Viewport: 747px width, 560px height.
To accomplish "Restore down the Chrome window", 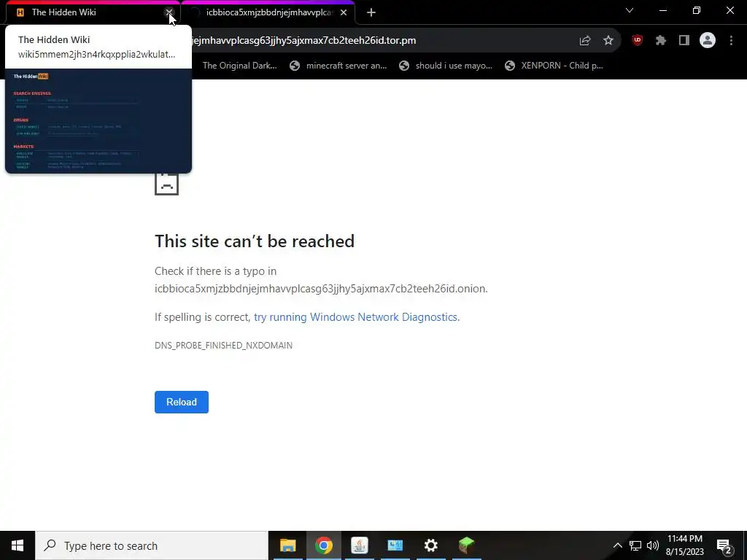I will pyautogui.click(x=697, y=10).
